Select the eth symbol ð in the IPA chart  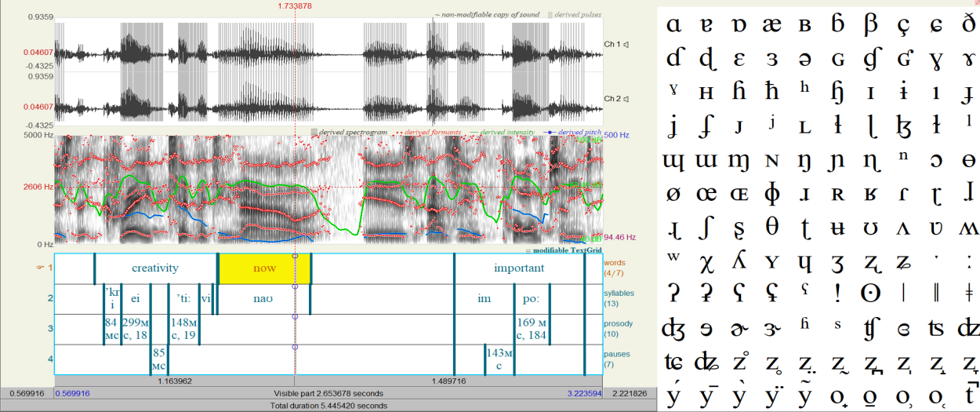click(968, 23)
